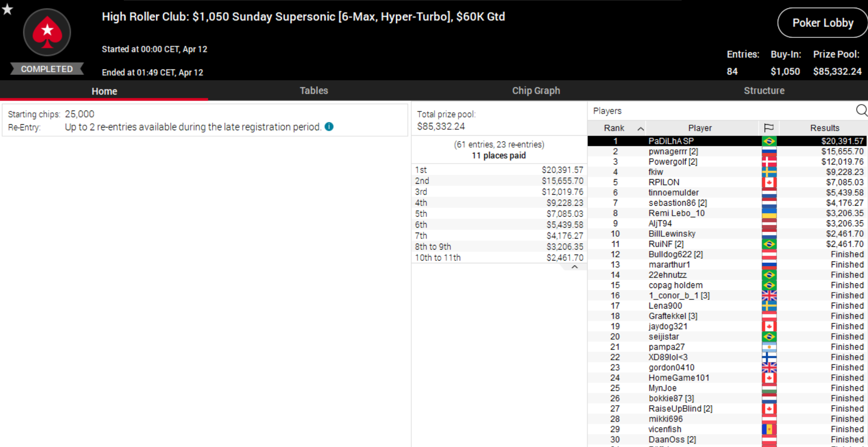Sort by the Player column header
868x447 pixels.
[x=699, y=128]
